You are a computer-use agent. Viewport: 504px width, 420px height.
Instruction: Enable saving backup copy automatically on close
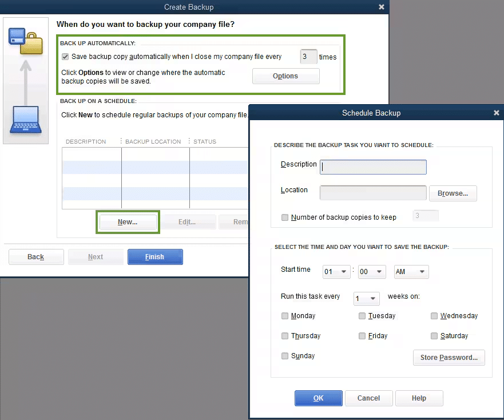[x=65, y=57]
